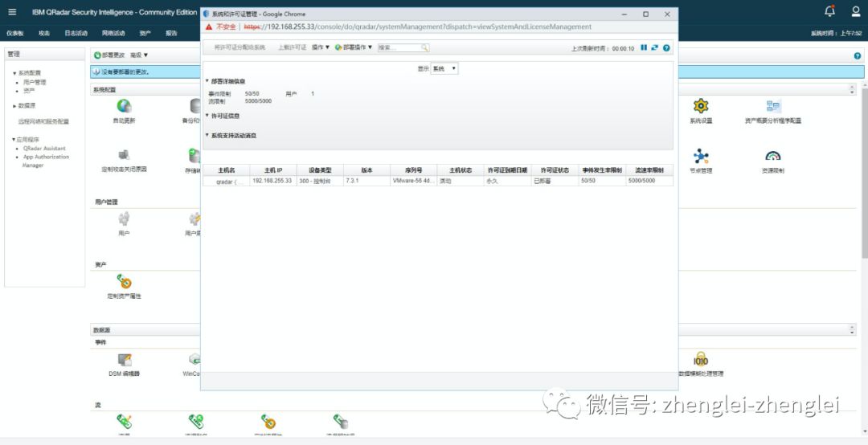The height and width of the screenshot is (445, 868).
Task: Open fourth flow icon under 流 section
Action: [341, 422]
